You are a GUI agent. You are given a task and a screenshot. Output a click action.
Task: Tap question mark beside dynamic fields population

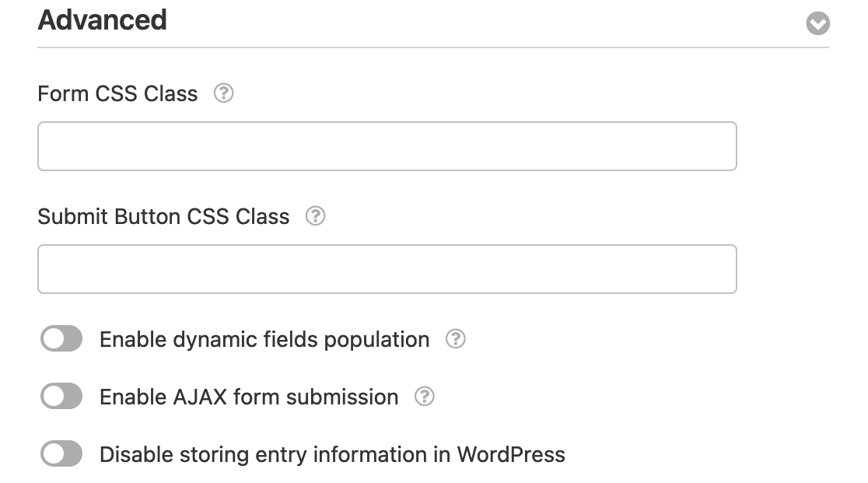tap(455, 339)
